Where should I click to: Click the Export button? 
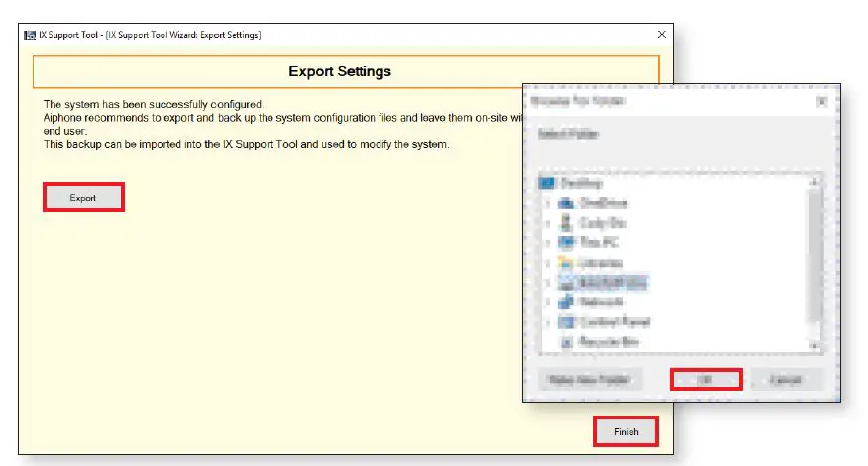[83, 198]
